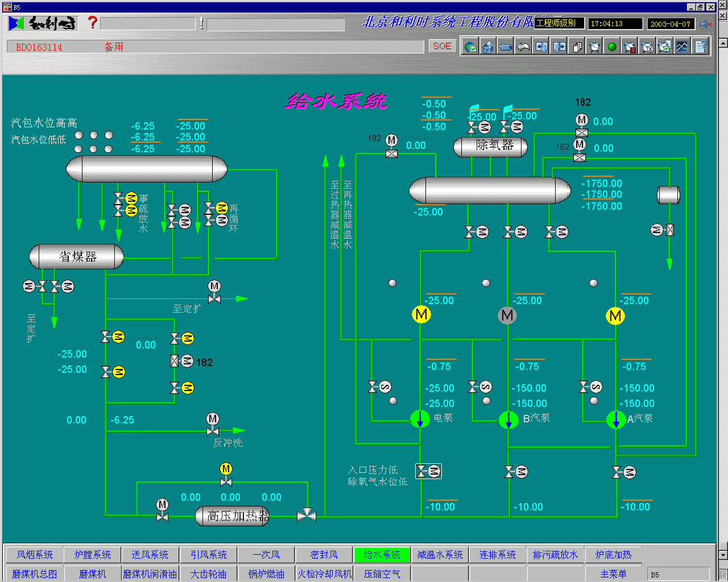The width and height of the screenshot is (728, 582).
Task: Go to 连排系统 page
Action: tap(498, 555)
